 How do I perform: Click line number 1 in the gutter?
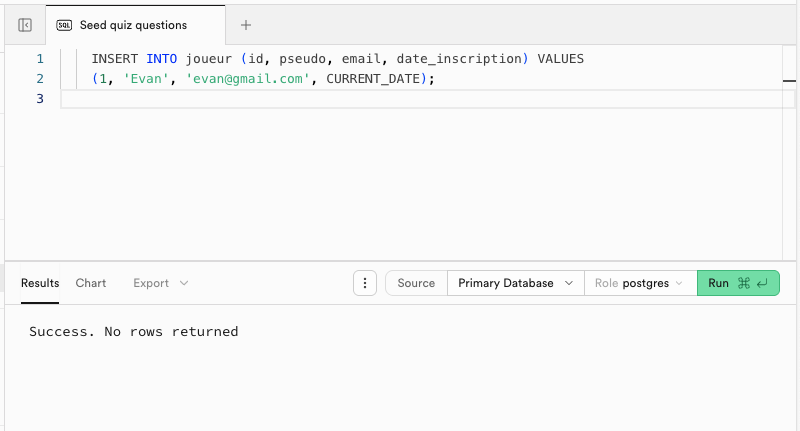[40, 59]
